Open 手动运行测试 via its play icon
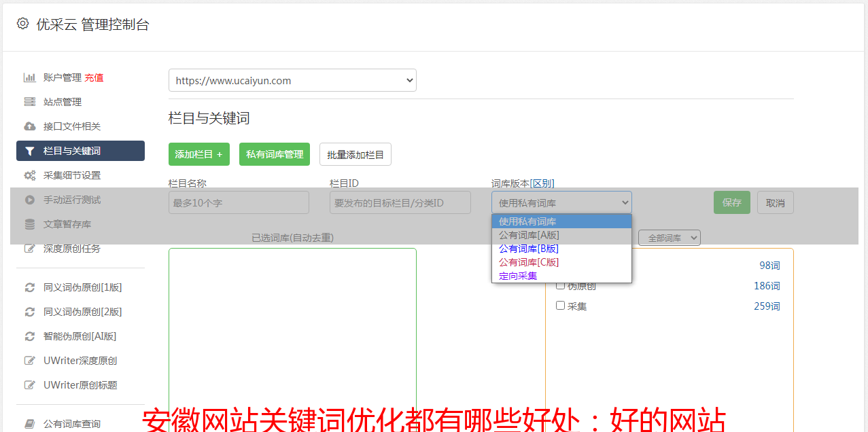Viewport: 868px width, 432px height. 30,200
